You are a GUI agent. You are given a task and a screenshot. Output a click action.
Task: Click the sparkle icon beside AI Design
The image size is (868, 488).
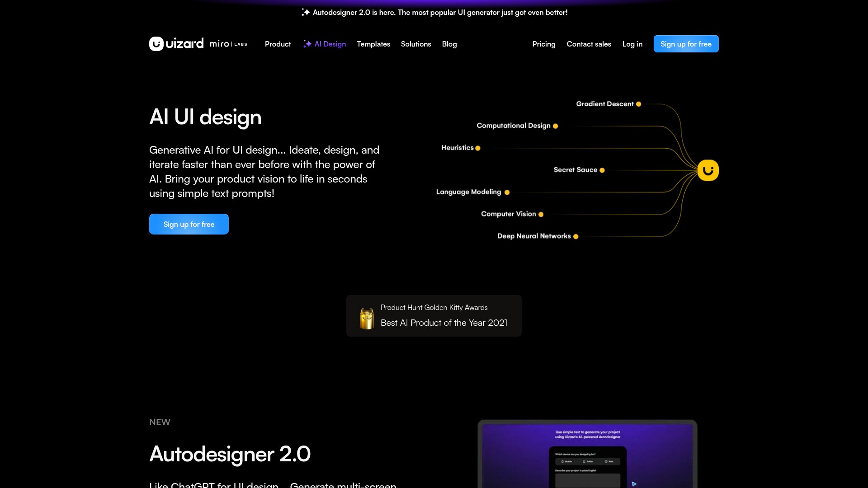click(x=307, y=44)
